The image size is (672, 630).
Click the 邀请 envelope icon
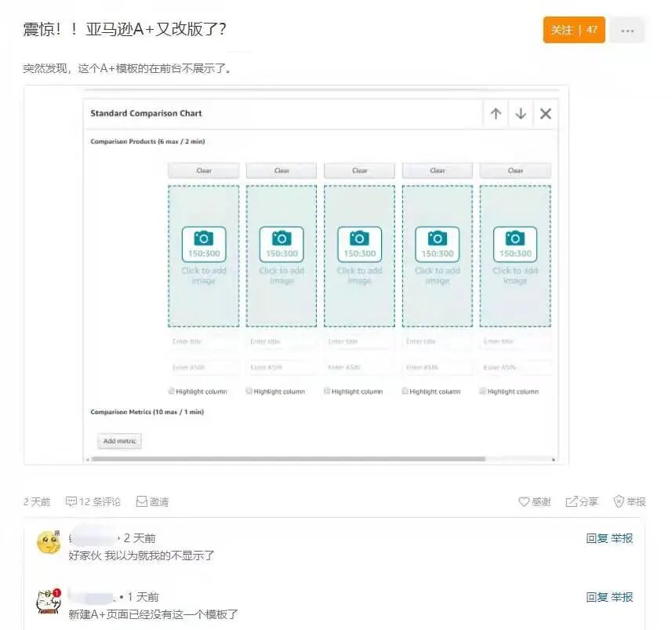click(143, 501)
